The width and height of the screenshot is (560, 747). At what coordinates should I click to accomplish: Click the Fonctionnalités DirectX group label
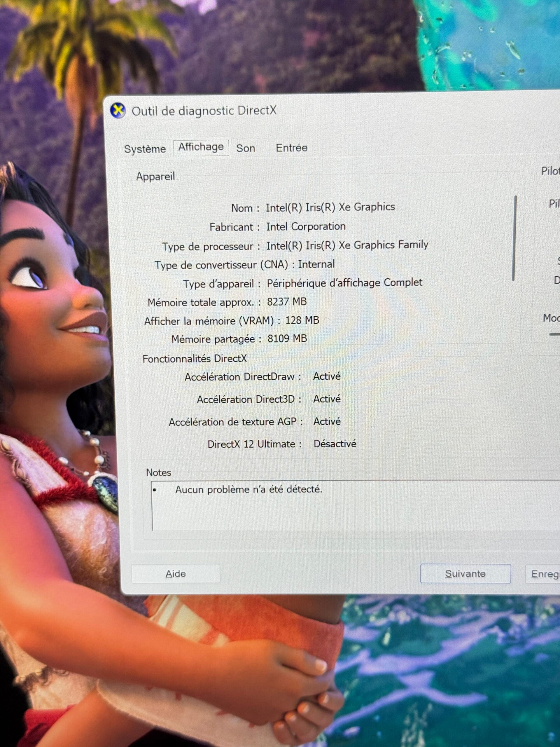[195, 359]
